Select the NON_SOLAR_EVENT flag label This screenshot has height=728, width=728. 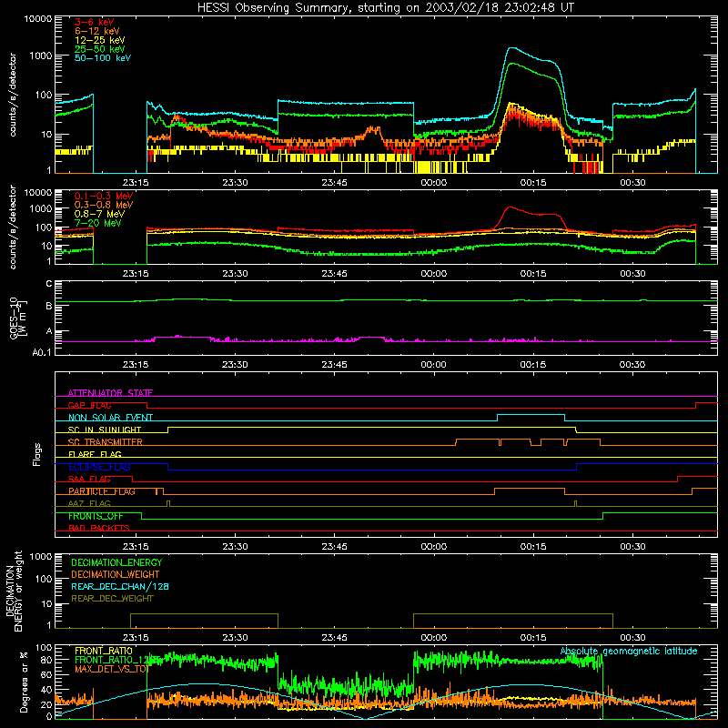(x=110, y=418)
